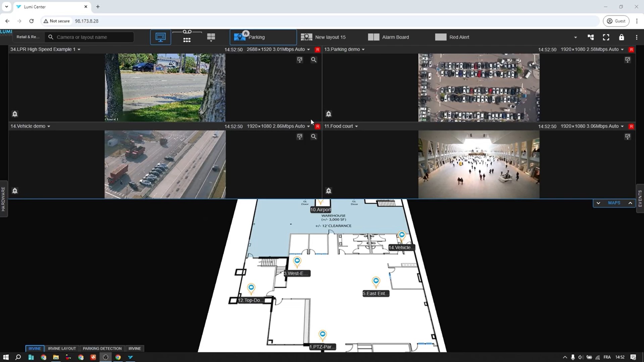Click the lock icon in top toolbar
Image resolution: width=644 pixels, height=362 pixels.
pos(621,37)
